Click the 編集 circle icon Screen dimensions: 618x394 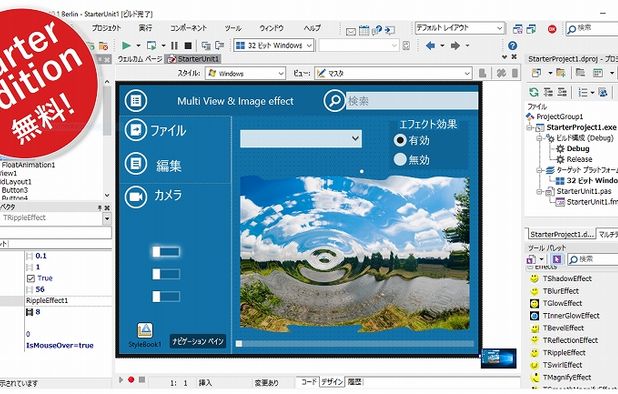136,163
